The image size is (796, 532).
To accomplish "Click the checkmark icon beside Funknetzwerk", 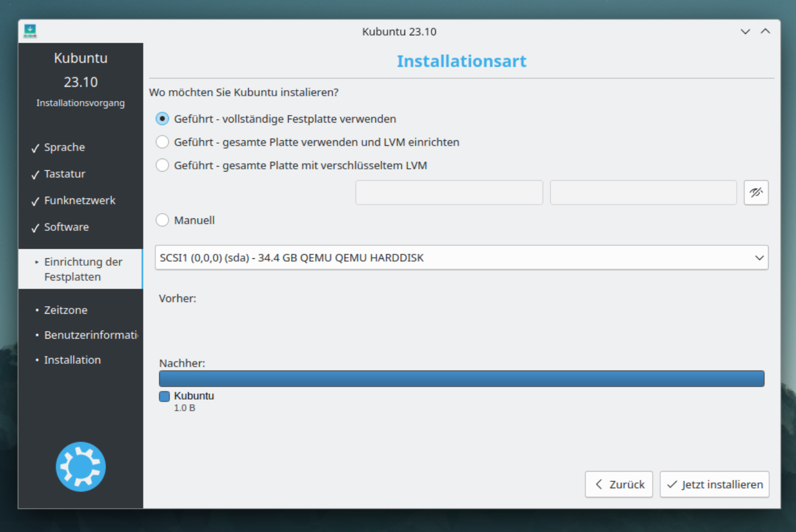I will tap(35, 201).
